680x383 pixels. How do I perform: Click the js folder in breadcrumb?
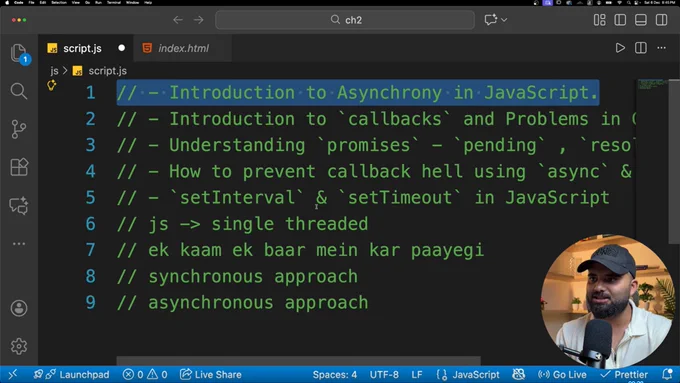coord(54,71)
